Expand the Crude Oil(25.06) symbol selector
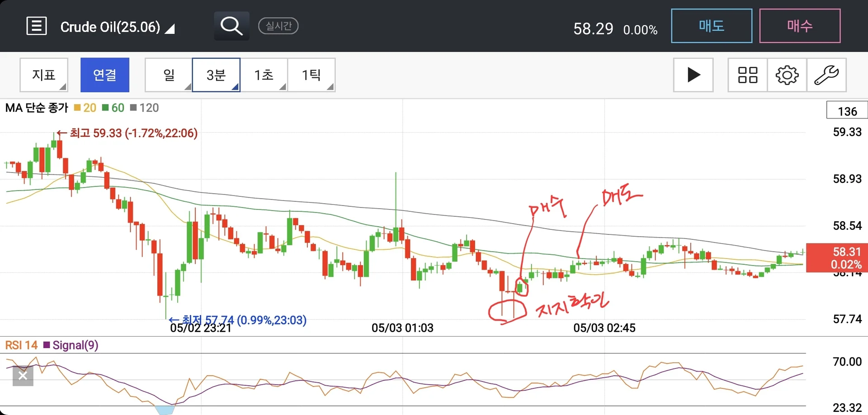 tap(118, 27)
